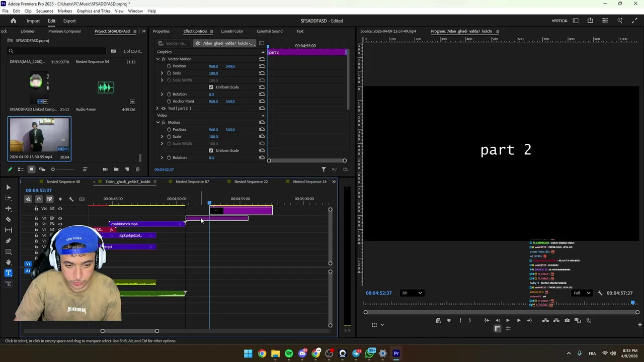
Task: Click the timeline closed captions icon
Action: (x=82, y=199)
